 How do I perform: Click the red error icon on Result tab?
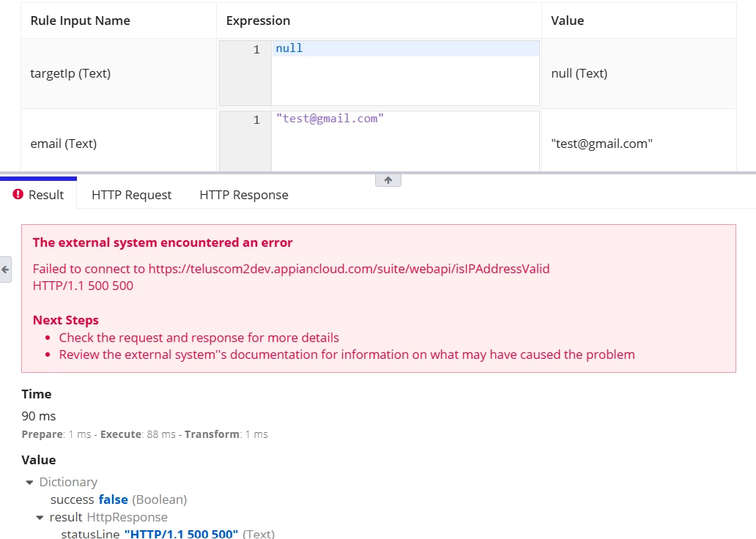tap(18, 194)
